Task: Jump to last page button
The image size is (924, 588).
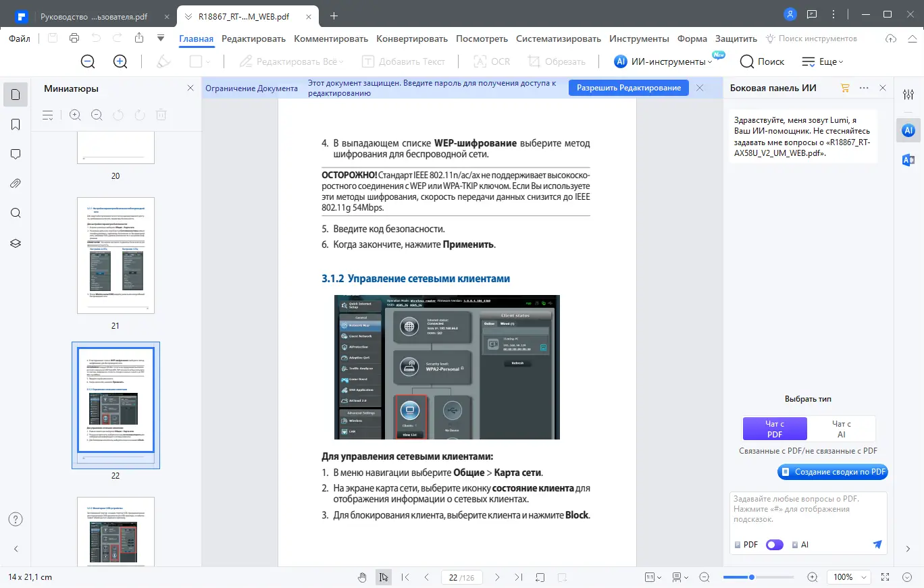Action: [519, 577]
